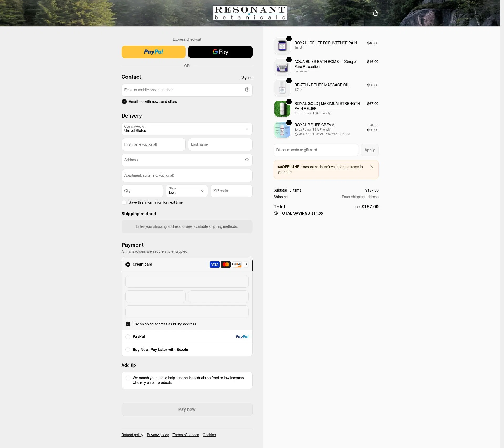Open the Terms of service link

186,435
